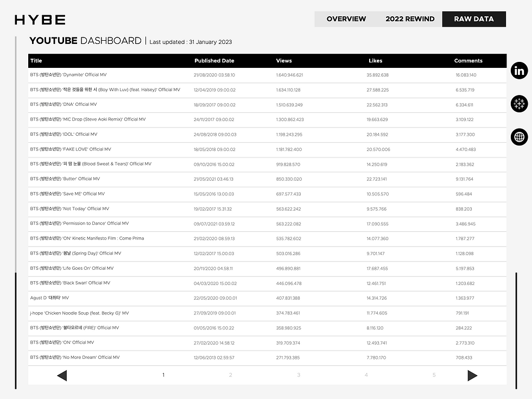
Task: Select the RAW DATA tab
Action: coord(474,19)
